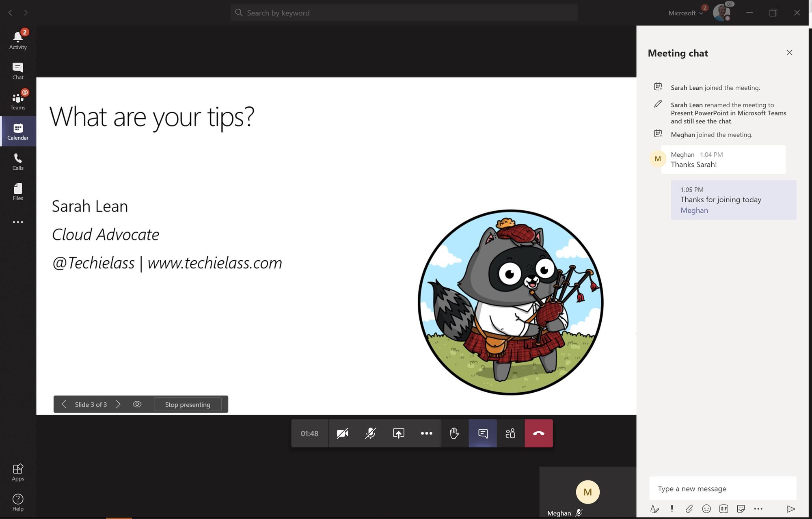Hide the meeting chat via toolbar button
812x519 pixels.
click(x=483, y=433)
